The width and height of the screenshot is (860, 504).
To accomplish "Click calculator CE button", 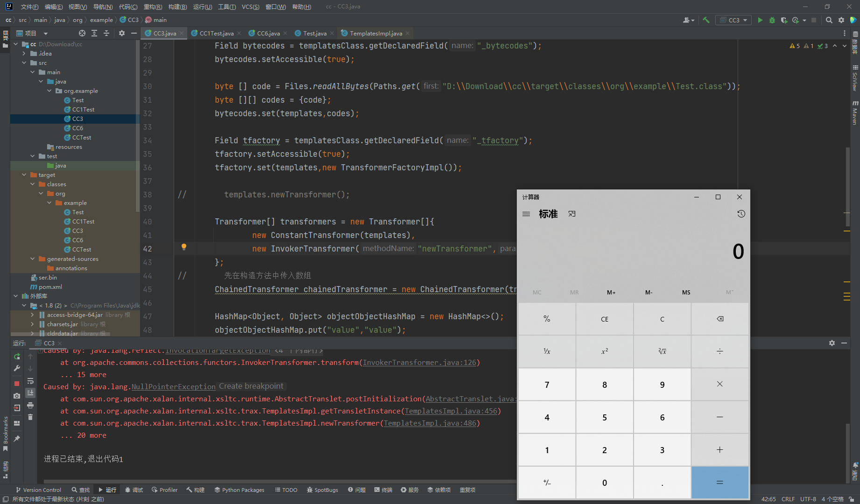I will (605, 319).
